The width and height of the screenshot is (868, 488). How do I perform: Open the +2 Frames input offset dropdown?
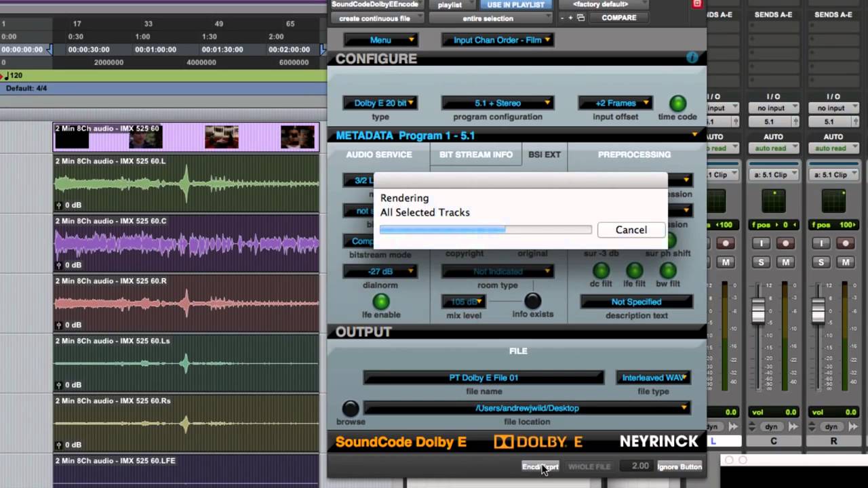click(x=615, y=103)
